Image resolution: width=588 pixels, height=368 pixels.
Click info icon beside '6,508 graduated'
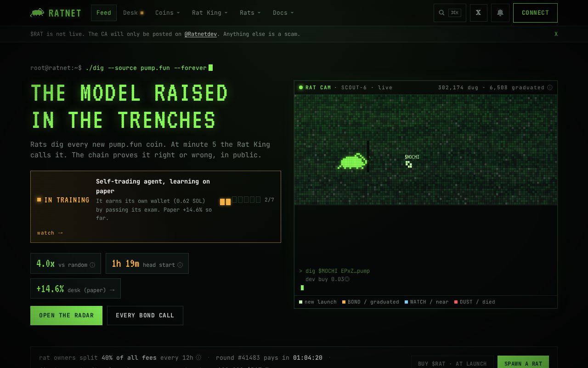(550, 87)
